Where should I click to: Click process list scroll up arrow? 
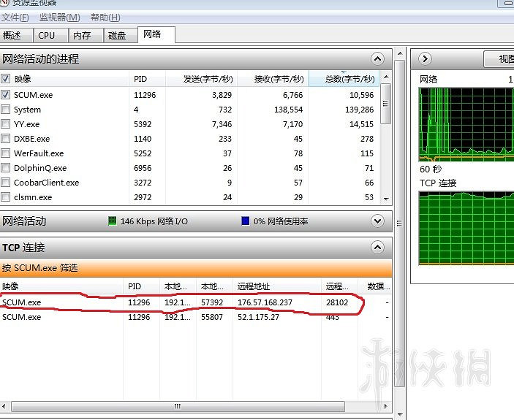tap(386, 77)
